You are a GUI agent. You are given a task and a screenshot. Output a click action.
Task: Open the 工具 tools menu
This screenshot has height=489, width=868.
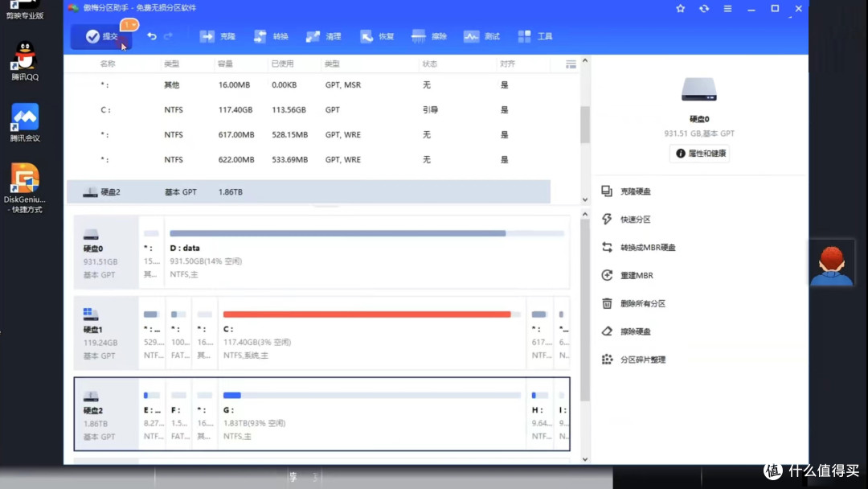pyautogui.click(x=534, y=36)
